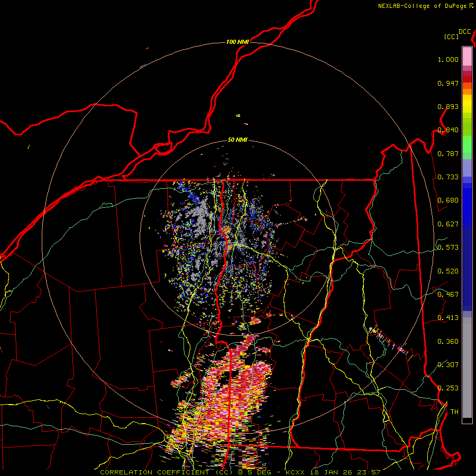Select the 0.467 scale value
The height and width of the screenshot is (476, 476).
coord(448,294)
